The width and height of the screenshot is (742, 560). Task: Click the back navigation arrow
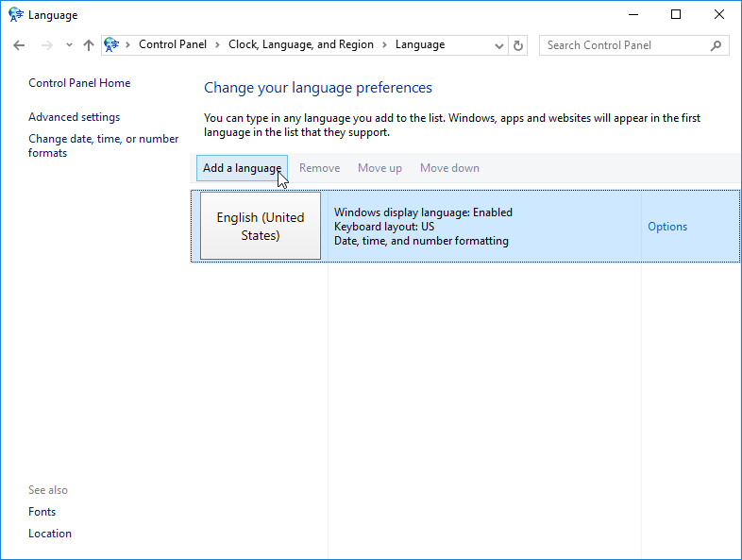[x=19, y=45]
